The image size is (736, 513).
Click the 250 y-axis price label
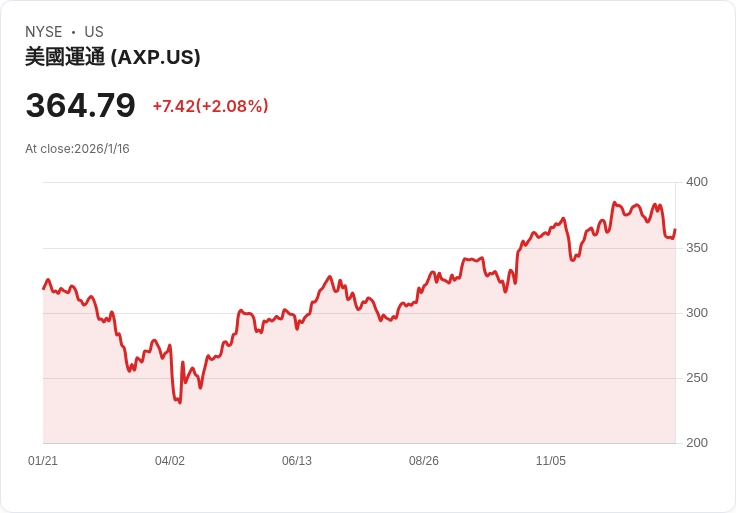(697, 378)
